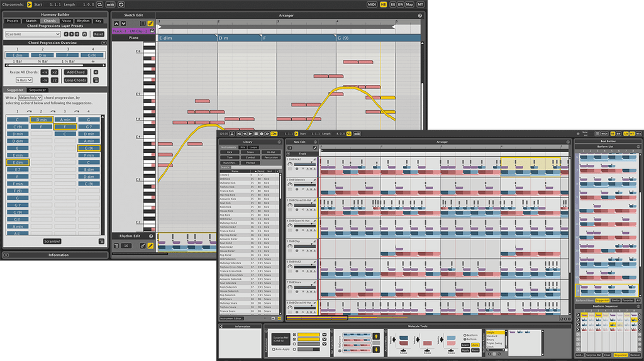644x361 pixels.
Task: Switch to Voice tab in Harmony Builder
Action: click(x=67, y=21)
